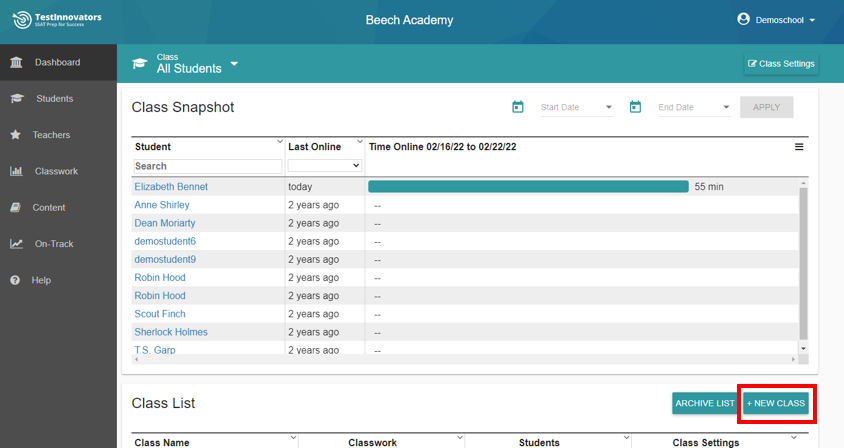The image size is (844, 448).
Task: Open the hamburger menu in Time Online column
Action: click(799, 147)
